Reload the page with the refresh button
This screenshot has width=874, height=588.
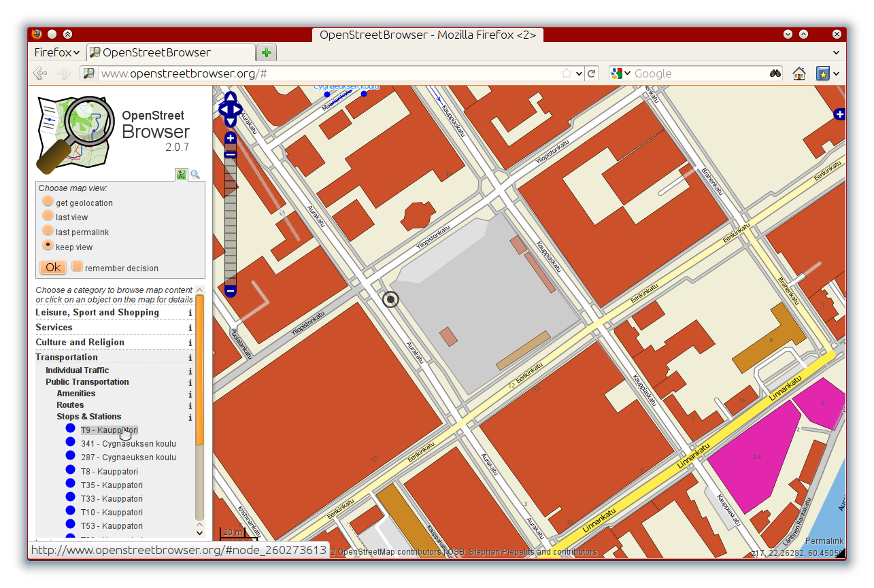pyautogui.click(x=592, y=73)
